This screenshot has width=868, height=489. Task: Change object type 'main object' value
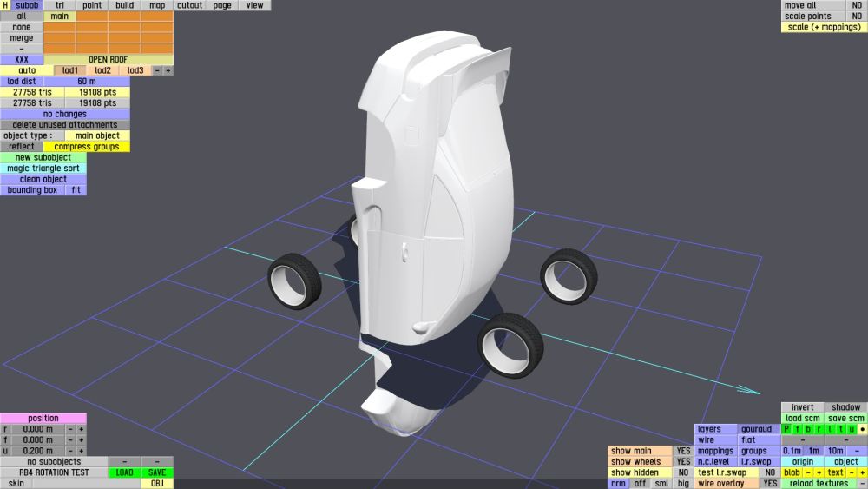click(x=97, y=135)
